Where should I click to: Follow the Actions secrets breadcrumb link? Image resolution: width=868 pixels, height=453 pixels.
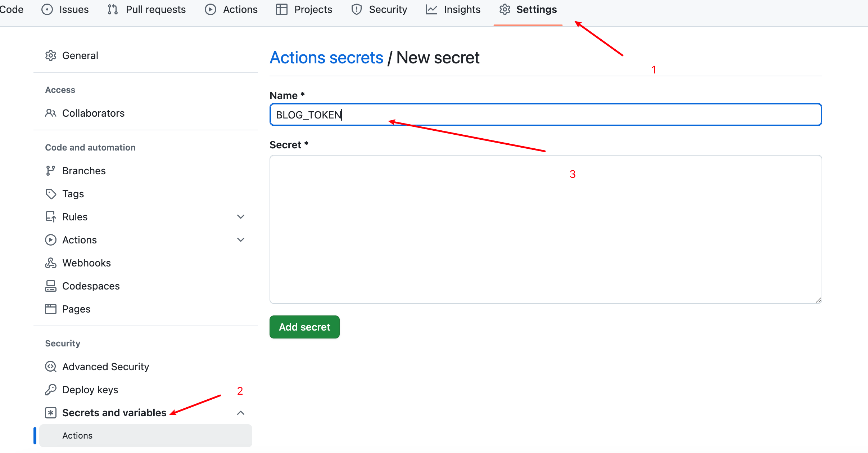point(326,58)
